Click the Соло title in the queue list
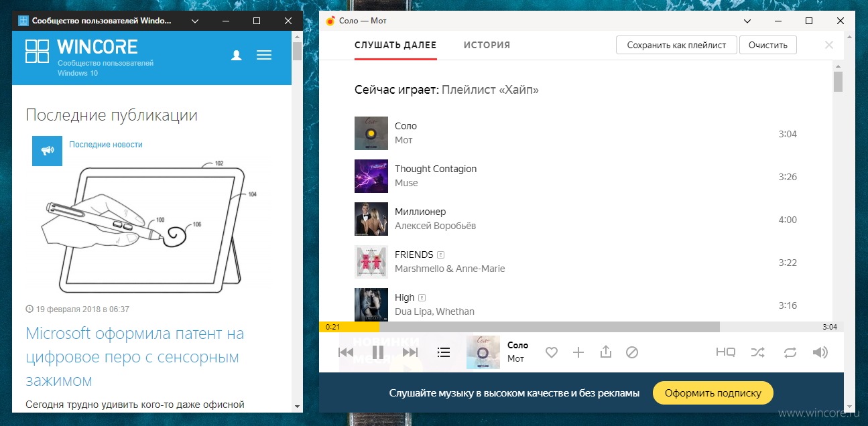Viewport: 868px width, 426px height. [x=406, y=126]
